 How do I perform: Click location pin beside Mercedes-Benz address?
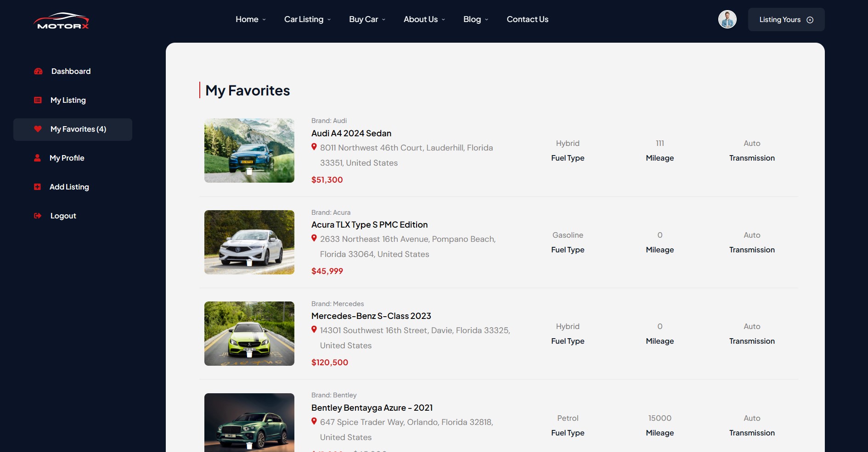(x=314, y=329)
